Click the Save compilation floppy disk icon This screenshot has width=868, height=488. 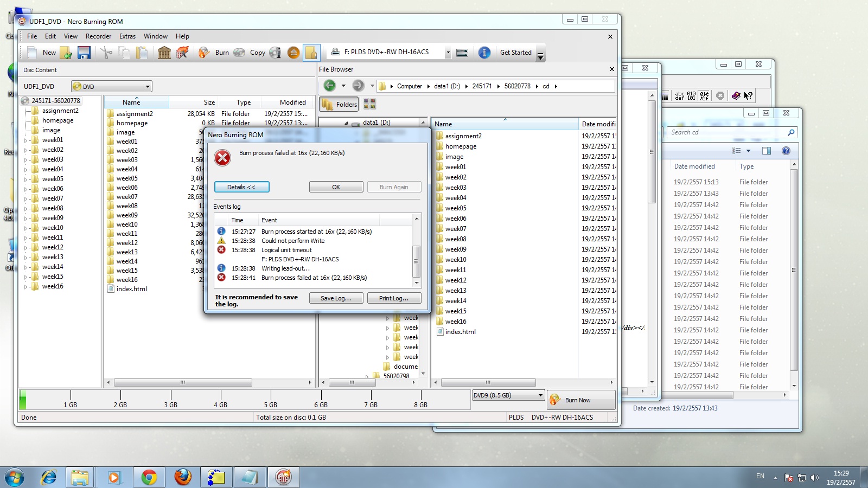coord(84,53)
